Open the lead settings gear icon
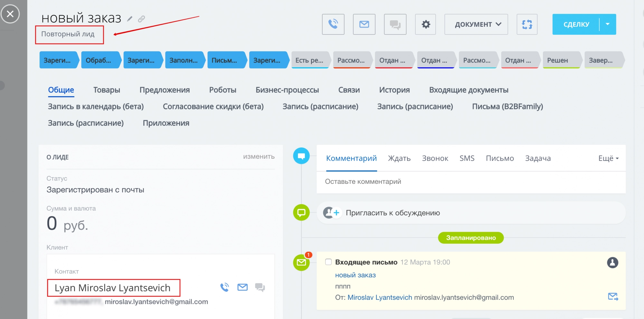 tap(425, 24)
